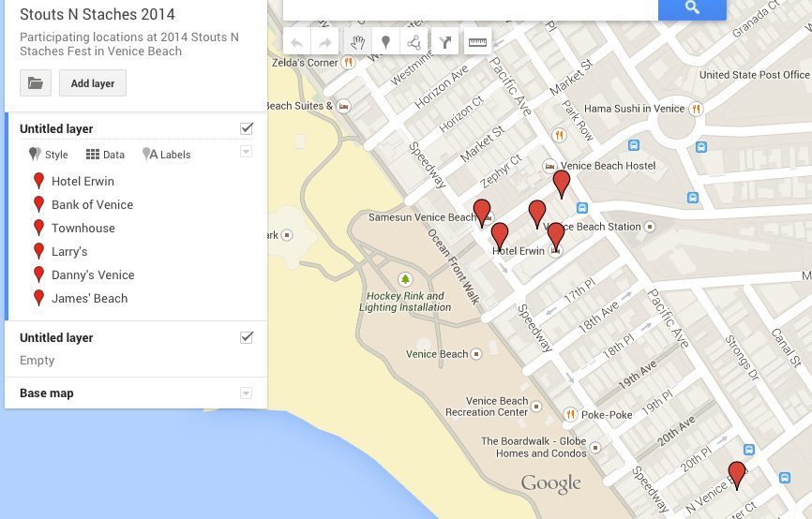The height and width of the screenshot is (519, 812).
Task: Select the ruler measure distance tool
Action: (477, 42)
